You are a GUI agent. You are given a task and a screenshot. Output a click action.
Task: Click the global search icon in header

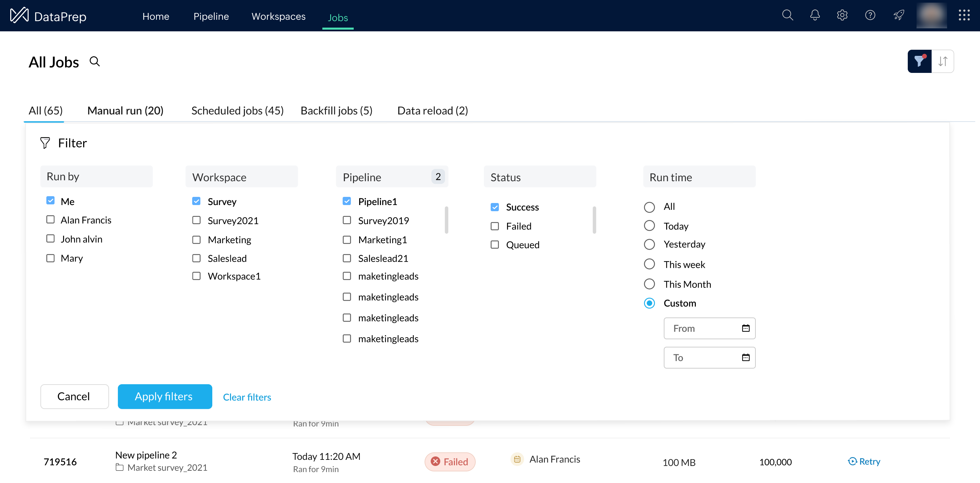pyautogui.click(x=787, y=15)
